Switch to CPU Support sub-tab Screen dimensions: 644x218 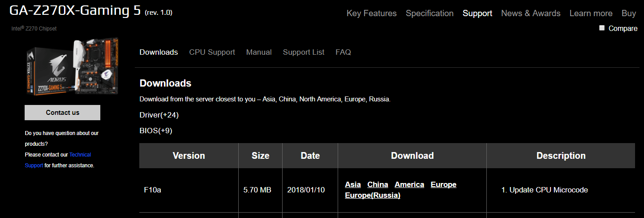click(x=212, y=52)
